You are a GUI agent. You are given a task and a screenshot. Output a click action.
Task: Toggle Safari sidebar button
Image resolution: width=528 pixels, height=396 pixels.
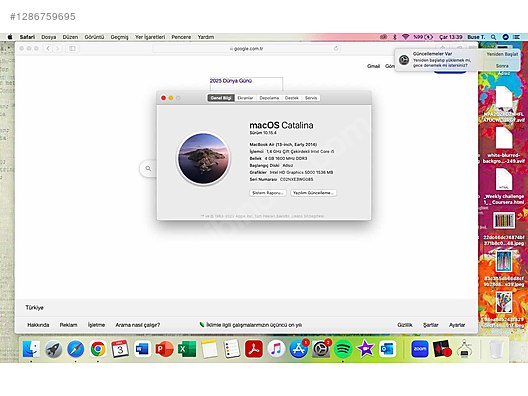[x=72, y=48]
